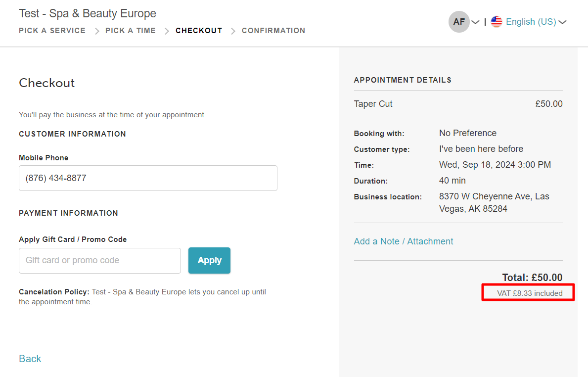Select the Confirmation breadcrumb step
The image size is (588, 377).
pyautogui.click(x=273, y=31)
